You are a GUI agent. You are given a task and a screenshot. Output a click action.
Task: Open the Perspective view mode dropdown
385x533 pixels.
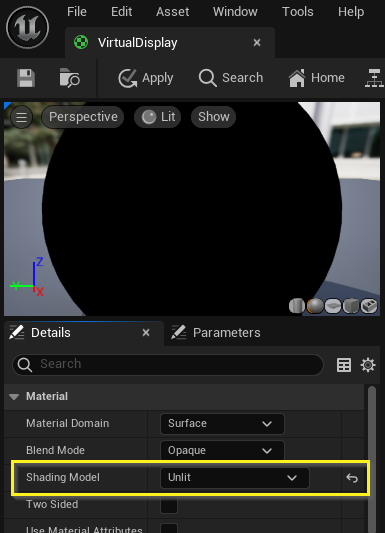pos(83,117)
